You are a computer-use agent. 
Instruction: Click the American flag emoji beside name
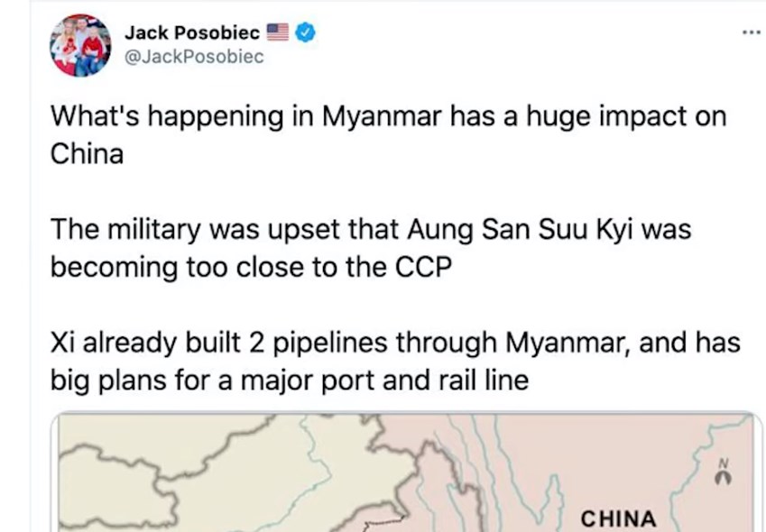278,33
